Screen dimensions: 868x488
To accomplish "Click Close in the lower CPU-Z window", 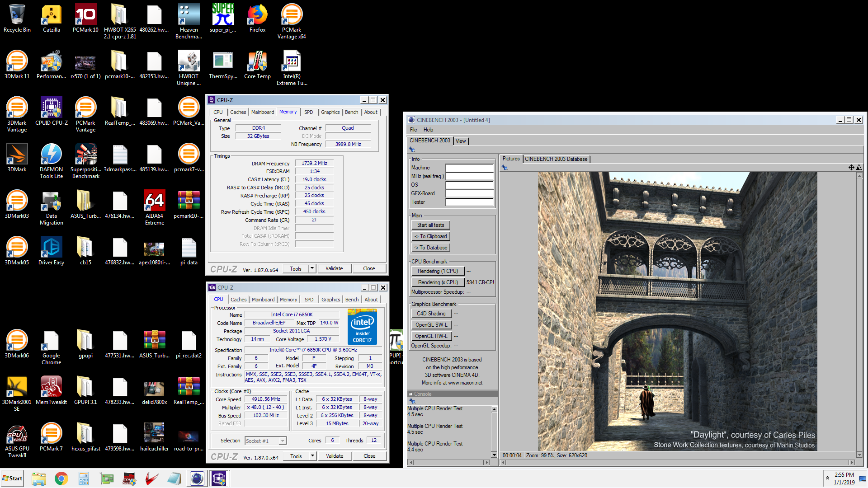I will pos(369,456).
